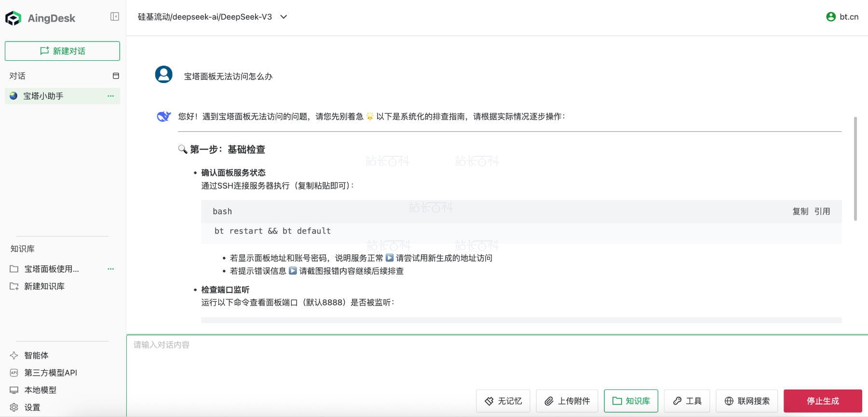
Task: Open the 宝塔面板使用 knowledge base
Action: click(x=52, y=269)
